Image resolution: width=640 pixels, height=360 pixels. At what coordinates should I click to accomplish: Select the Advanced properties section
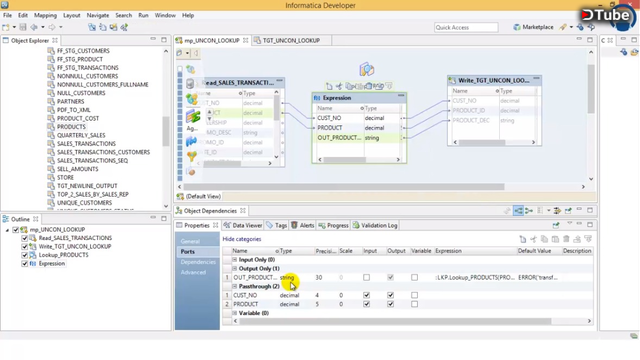(x=193, y=272)
